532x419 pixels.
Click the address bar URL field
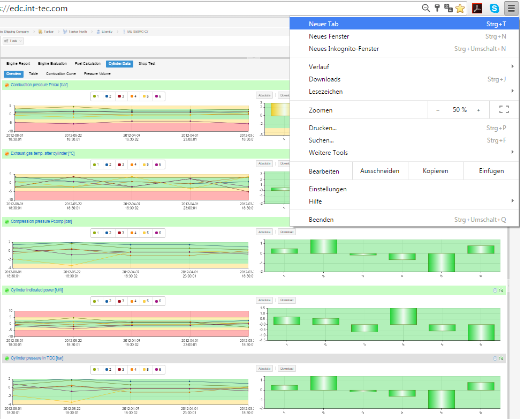214,9
